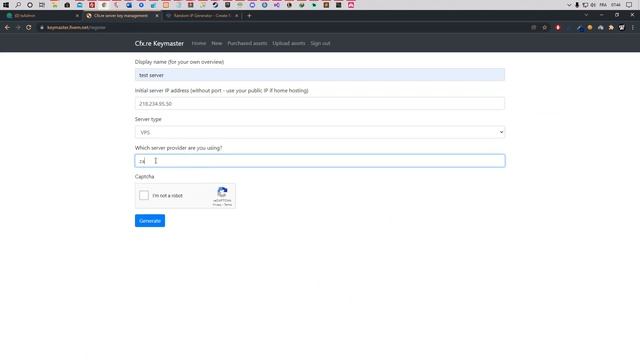Image resolution: width=640 pixels, height=360 pixels.
Task: Go forward in the browser
Action: click(18, 27)
